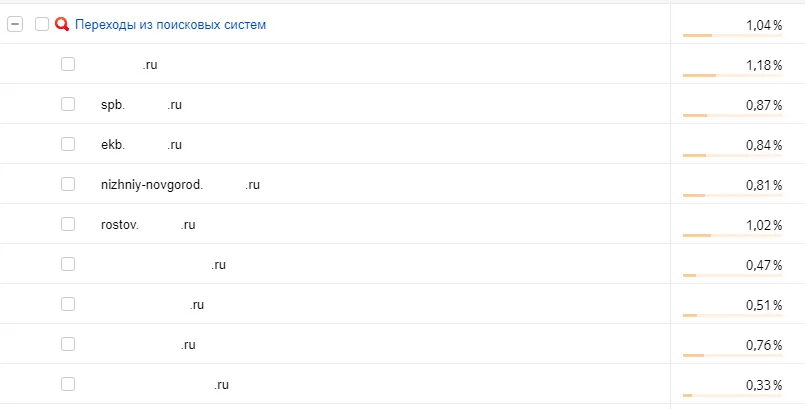This screenshot has width=805, height=409.
Task: Select the checkbox in 0,33% row
Action: click(x=68, y=384)
